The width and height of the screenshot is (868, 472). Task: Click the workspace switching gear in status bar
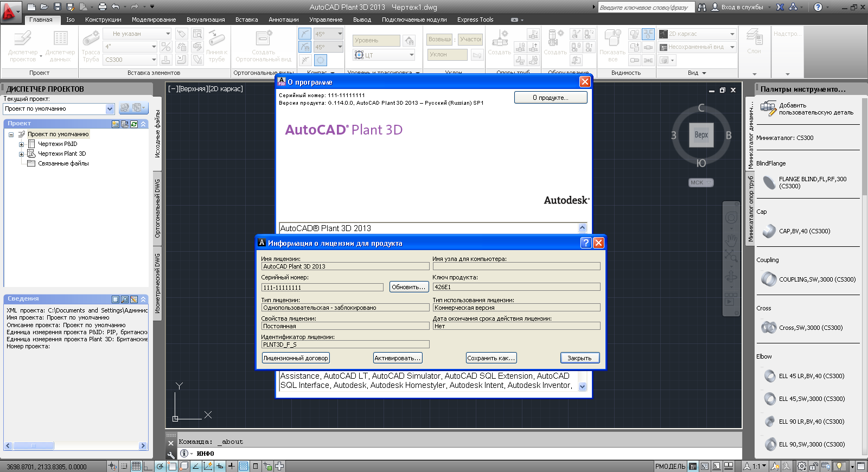click(x=801, y=466)
